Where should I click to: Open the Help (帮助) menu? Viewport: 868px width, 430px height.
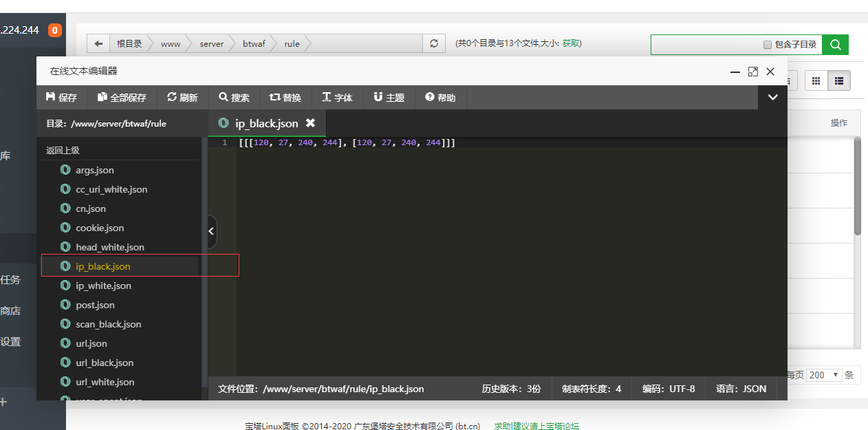440,98
